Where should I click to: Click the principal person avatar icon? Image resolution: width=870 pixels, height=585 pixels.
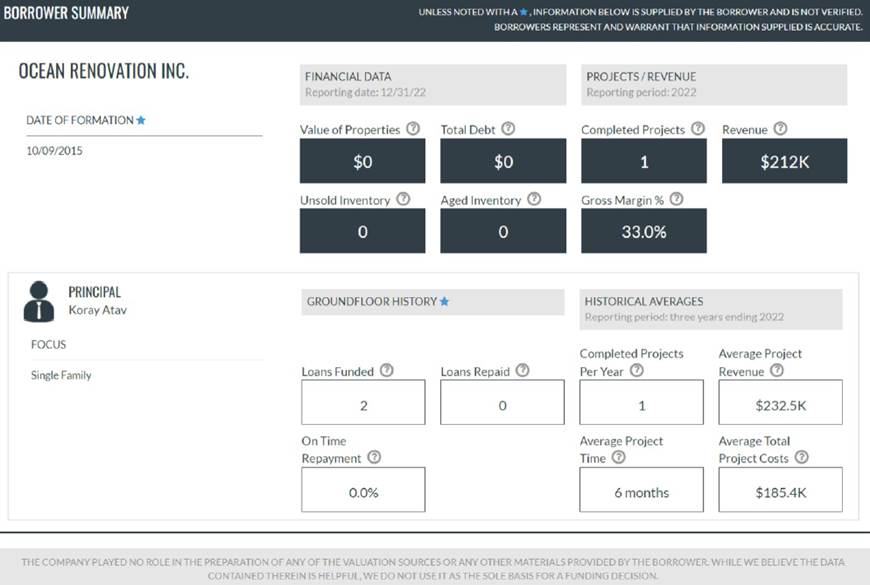click(x=39, y=301)
